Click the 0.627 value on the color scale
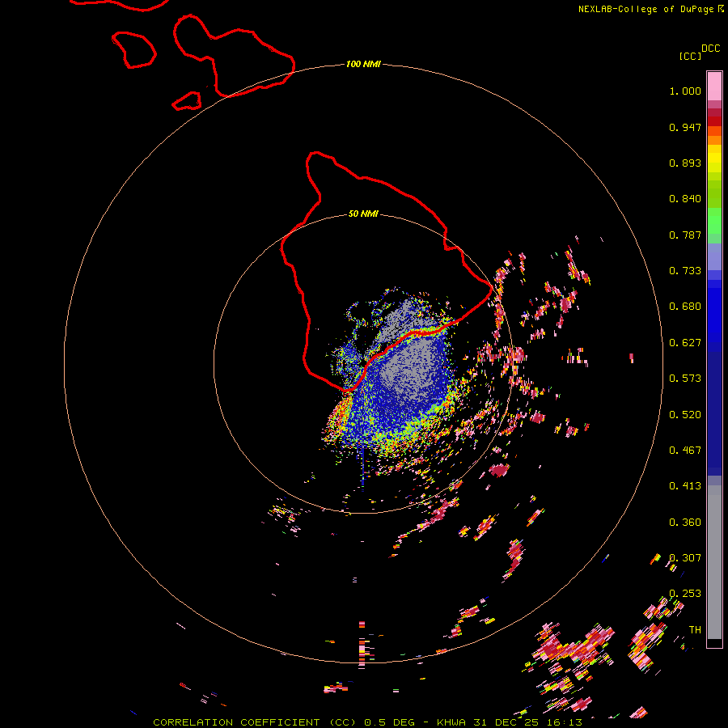Screen dimensions: 728x728 coord(685,343)
